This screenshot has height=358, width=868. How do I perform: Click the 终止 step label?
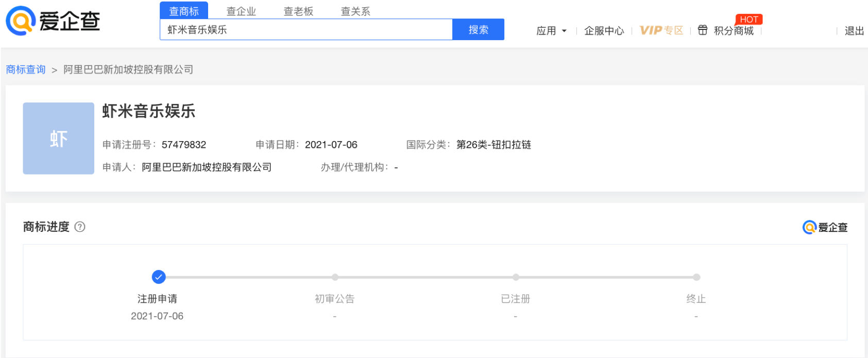[696, 299]
